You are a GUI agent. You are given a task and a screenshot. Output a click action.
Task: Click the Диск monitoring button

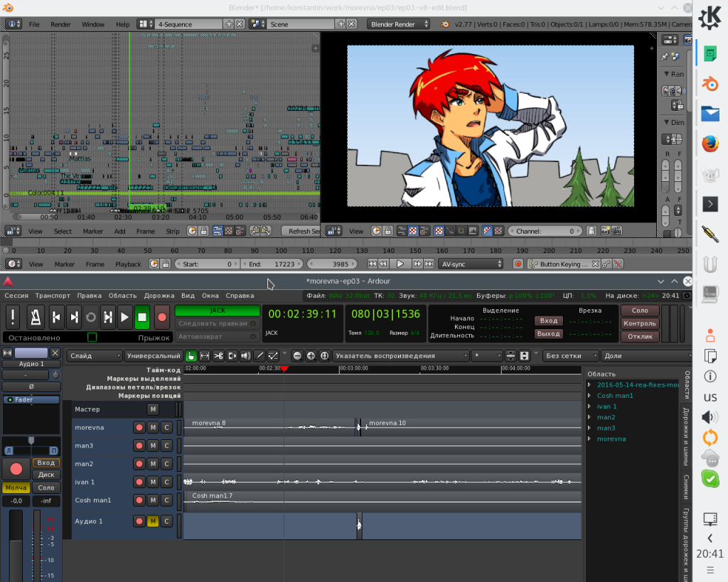point(46,475)
